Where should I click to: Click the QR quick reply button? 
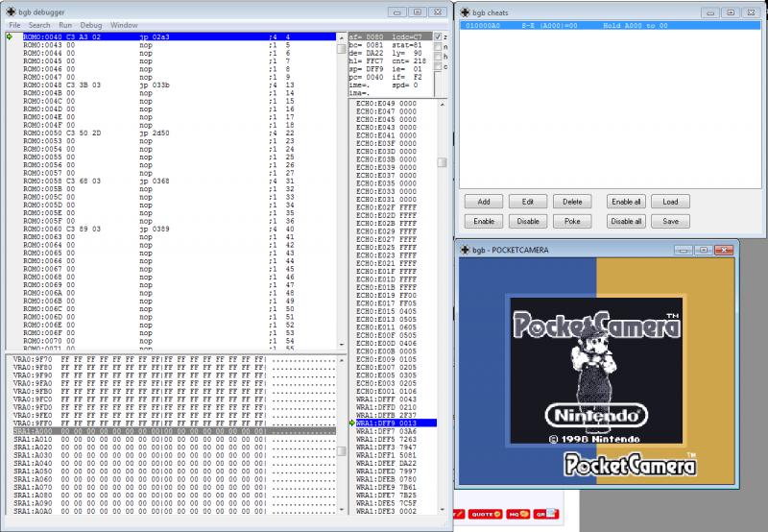(x=545, y=514)
